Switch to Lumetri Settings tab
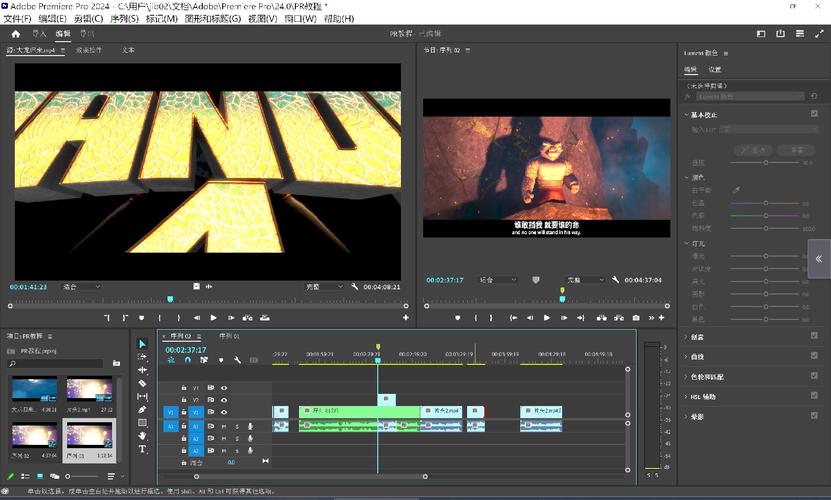The image size is (831, 500). point(715,69)
